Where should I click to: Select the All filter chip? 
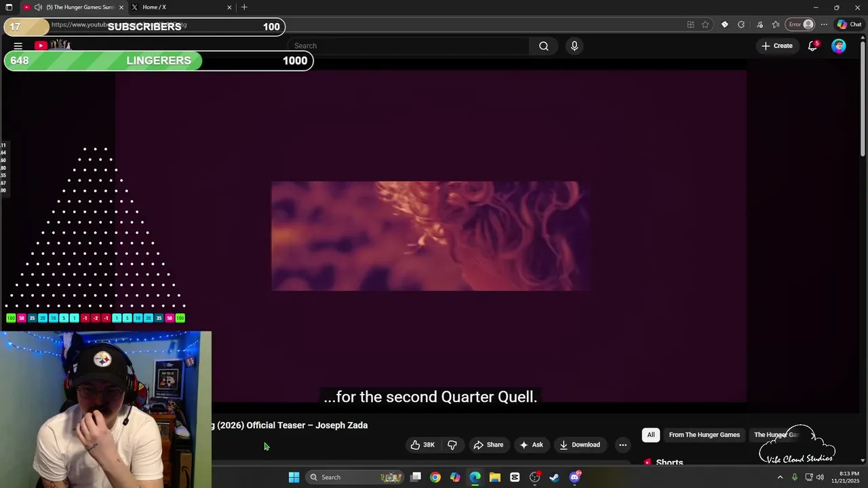point(651,434)
